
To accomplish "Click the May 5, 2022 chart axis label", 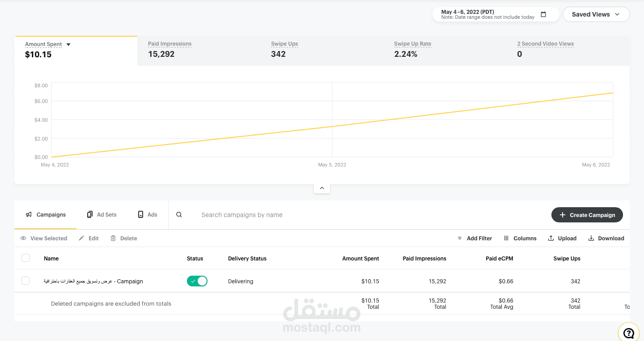I will click(x=332, y=165).
